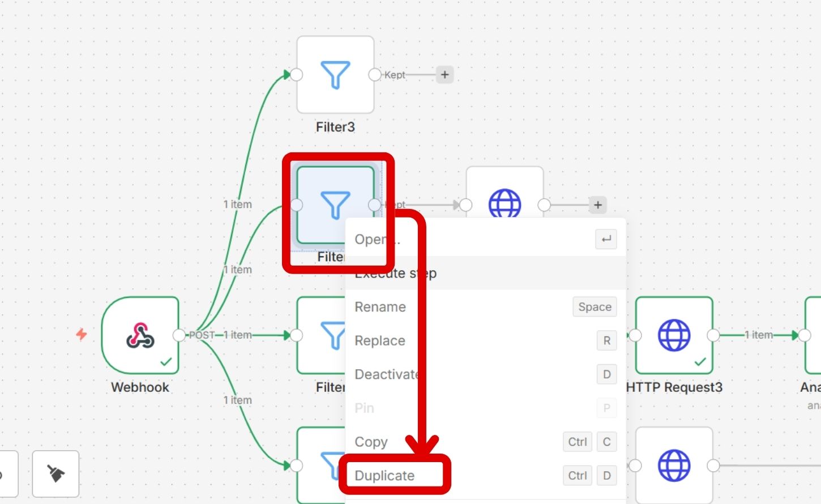Image resolution: width=821 pixels, height=504 pixels.
Task: Add node after Filter3 Kept output
Action: coord(445,75)
